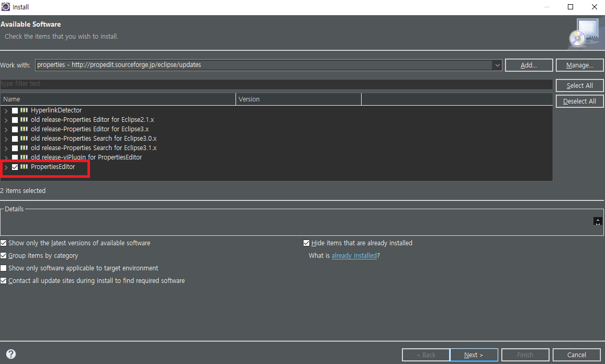Expand Properties Search for Eclipse3.0.x node
605x364 pixels.
[x=6, y=139]
